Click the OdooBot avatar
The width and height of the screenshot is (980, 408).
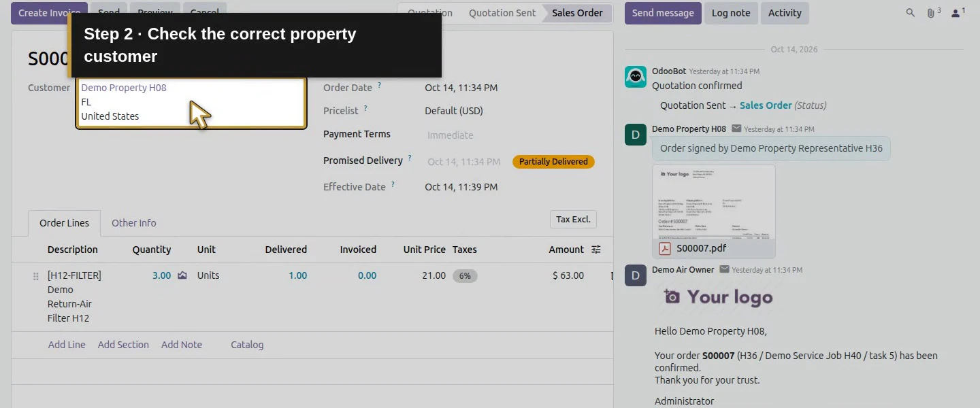coord(636,77)
